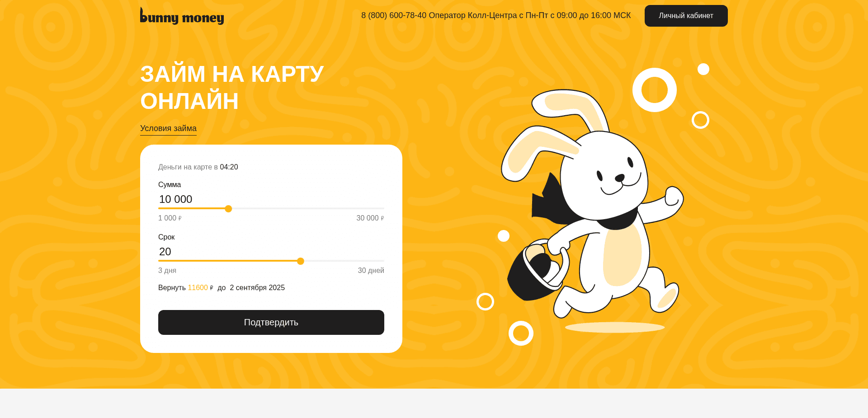Select the loan amount field showing 10 000
The width and height of the screenshot is (868, 418).
pos(175,199)
